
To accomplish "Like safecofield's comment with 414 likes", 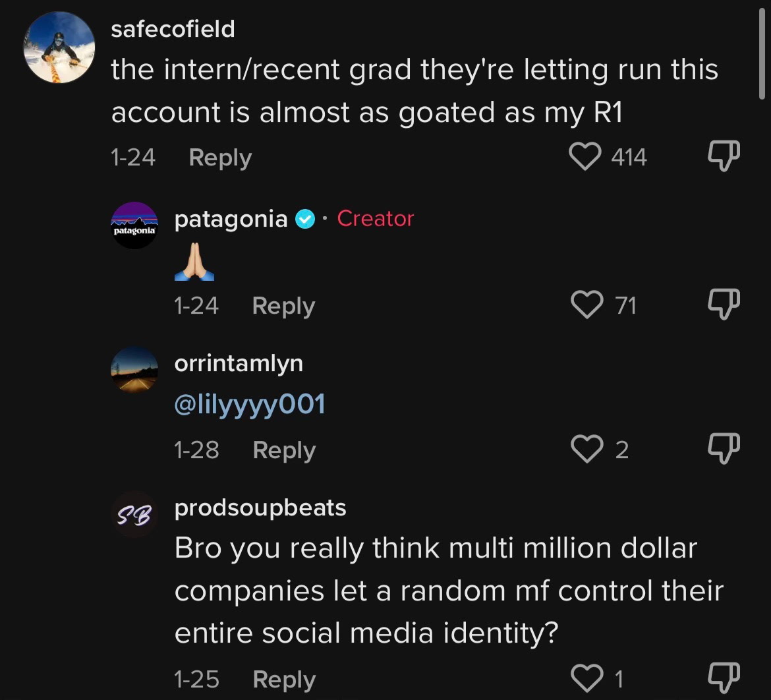I will pos(585,158).
